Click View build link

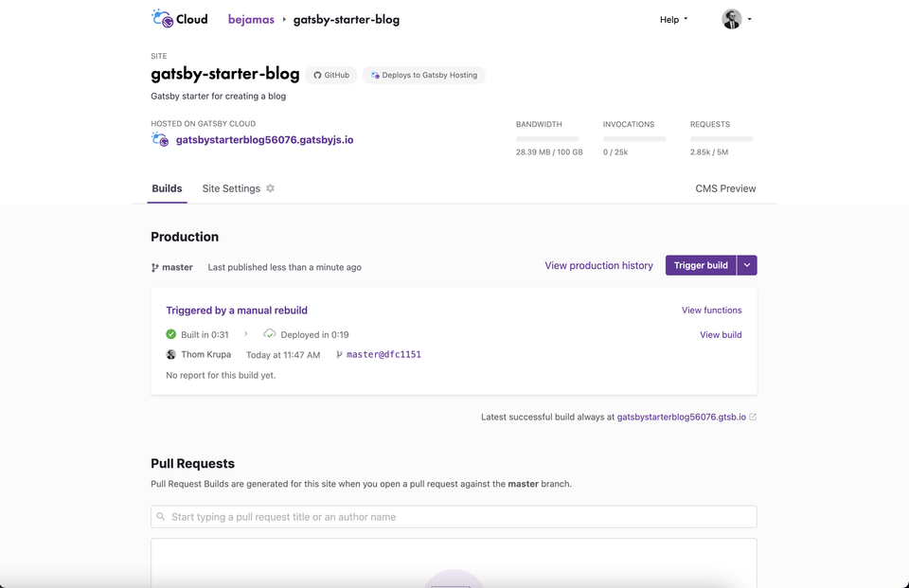[x=721, y=334]
